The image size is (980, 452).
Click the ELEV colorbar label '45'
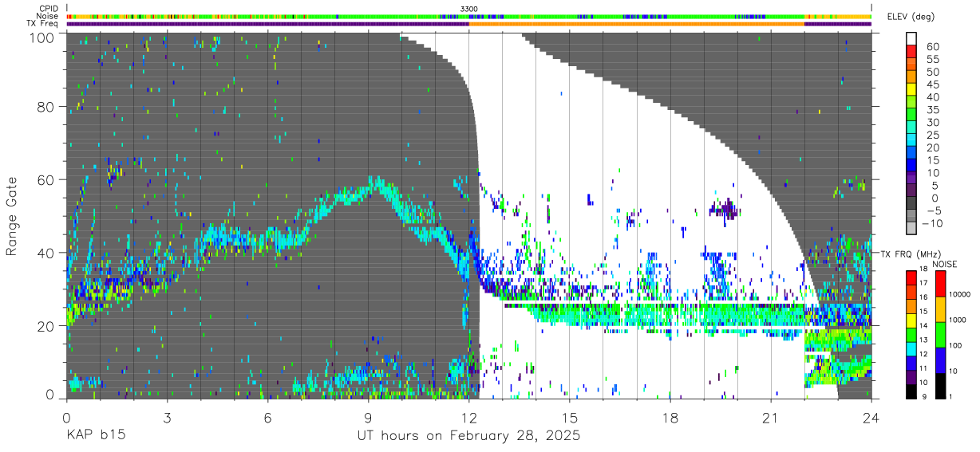[x=932, y=85]
